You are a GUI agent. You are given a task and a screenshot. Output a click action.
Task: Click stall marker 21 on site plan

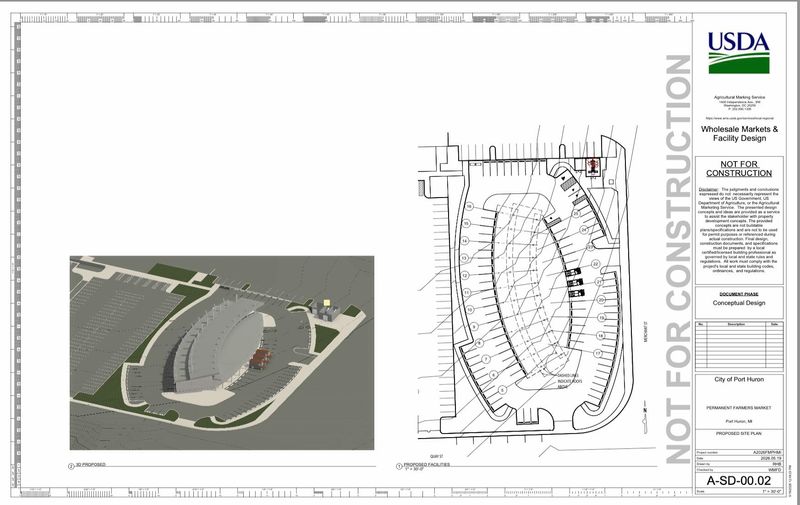pos(599,282)
